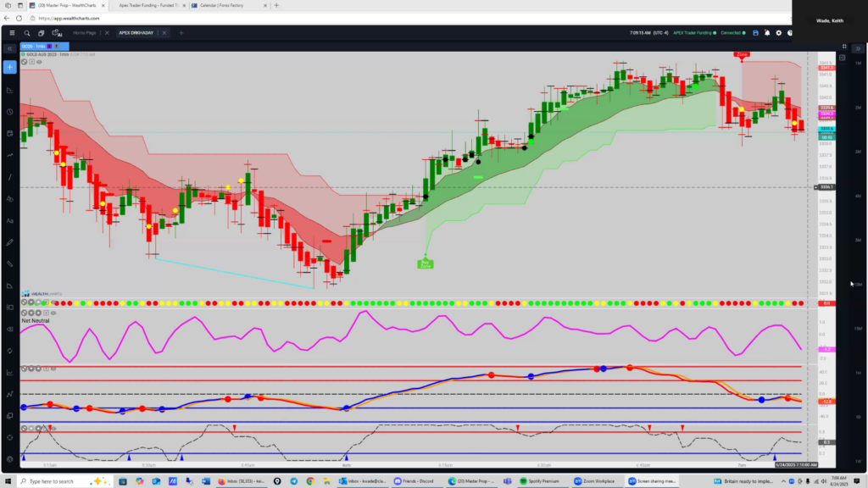Click the Net Neutral indicator label
The height and width of the screenshot is (488, 868).
(x=36, y=321)
